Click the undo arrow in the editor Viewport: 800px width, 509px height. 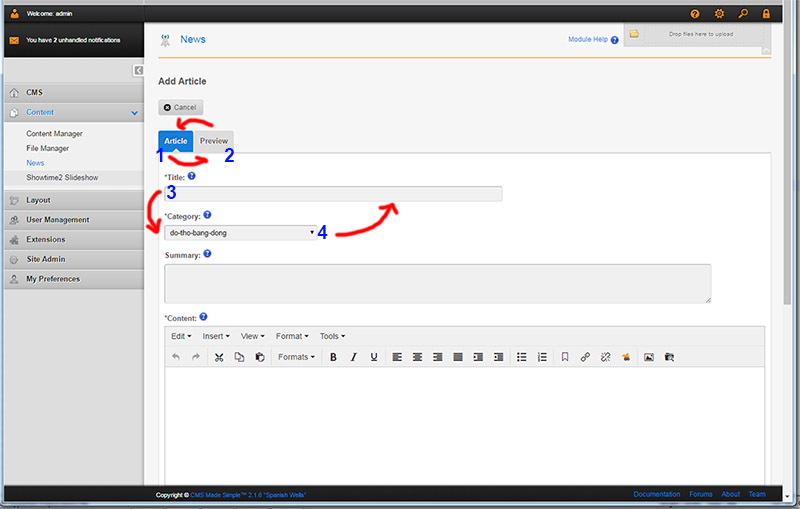(x=176, y=357)
